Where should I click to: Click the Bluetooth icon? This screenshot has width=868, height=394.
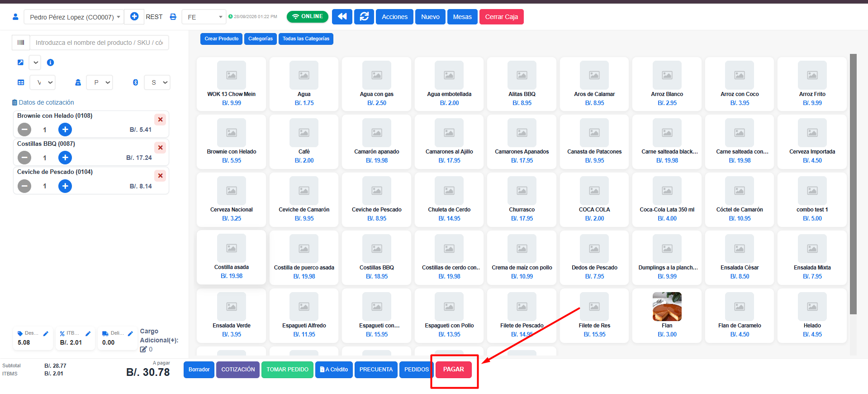tap(135, 82)
